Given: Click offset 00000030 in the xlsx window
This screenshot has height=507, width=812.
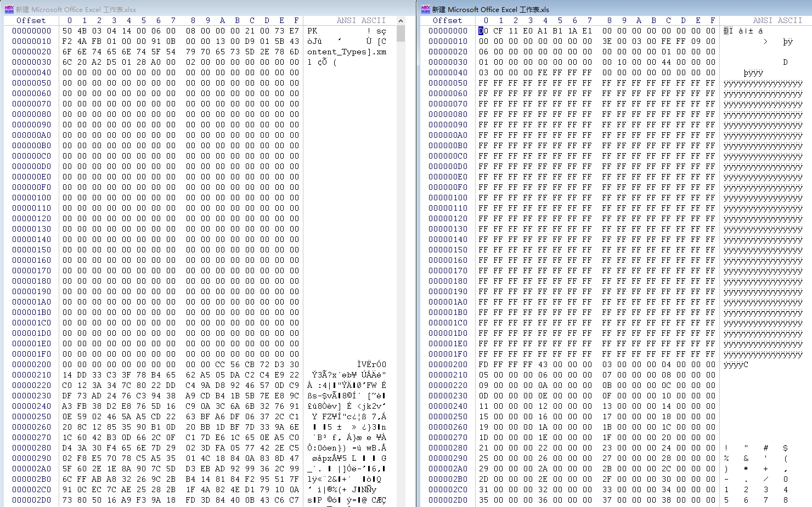Looking at the screenshot, I should click(x=31, y=62).
